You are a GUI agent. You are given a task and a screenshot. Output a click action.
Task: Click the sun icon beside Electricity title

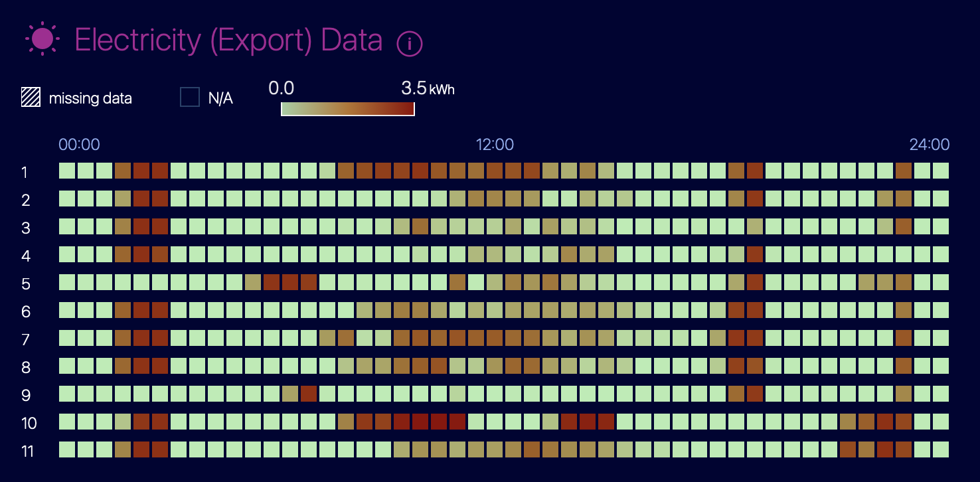[x=42, y=39]
